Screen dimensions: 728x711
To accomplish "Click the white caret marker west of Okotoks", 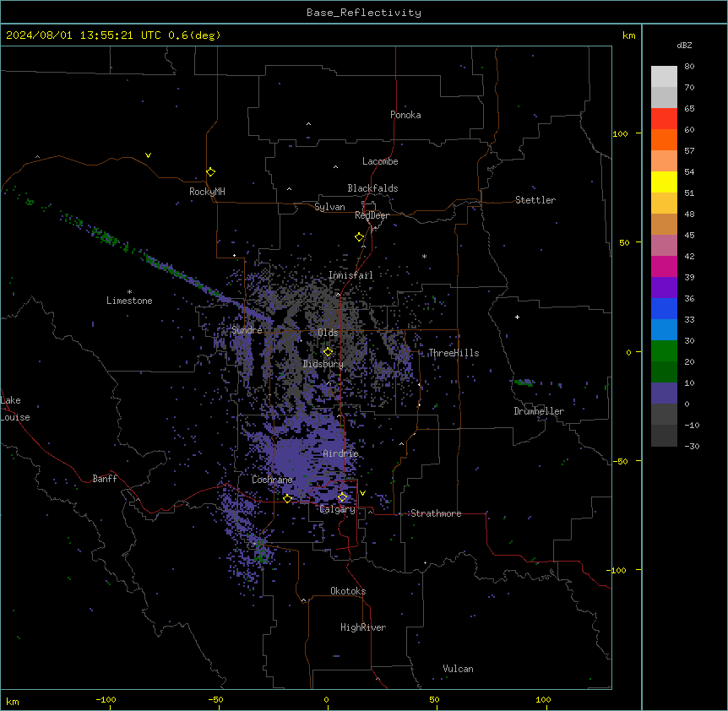I will point(304,600).
